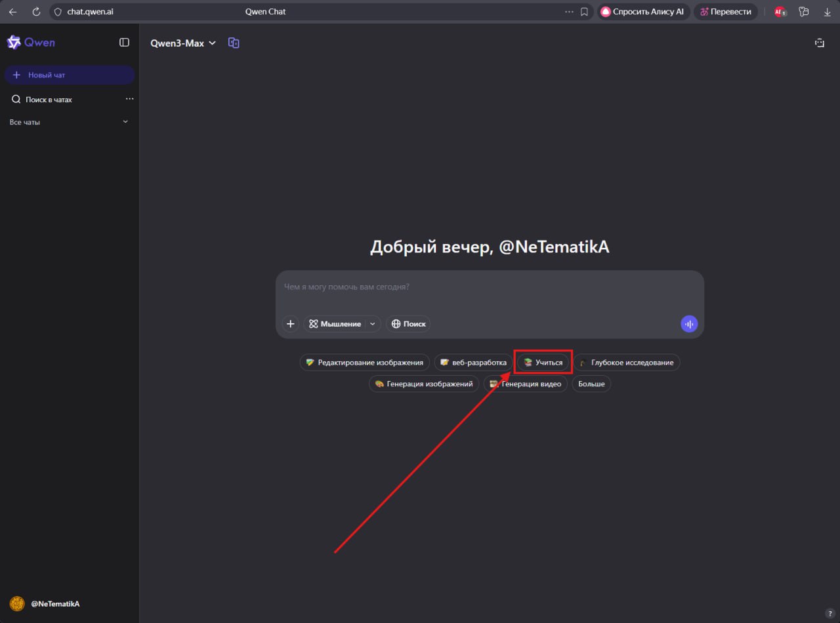Click the Qwen Chat page title

point(265,12)
